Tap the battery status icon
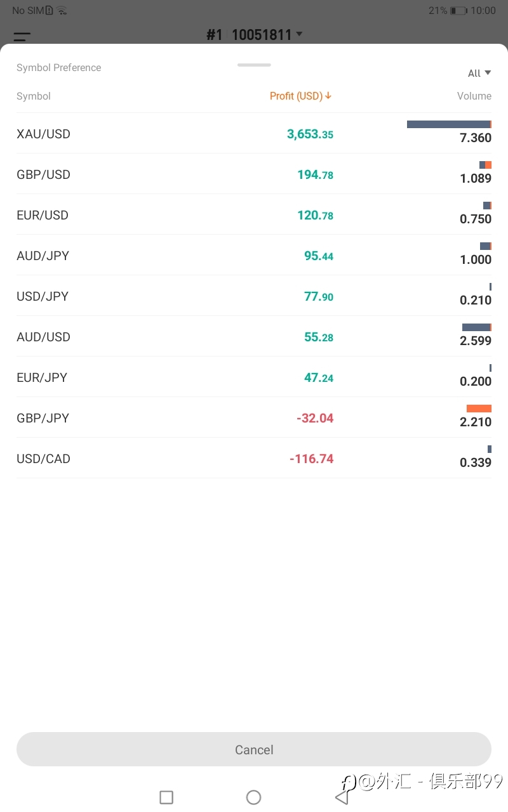 tap(458, 11)
